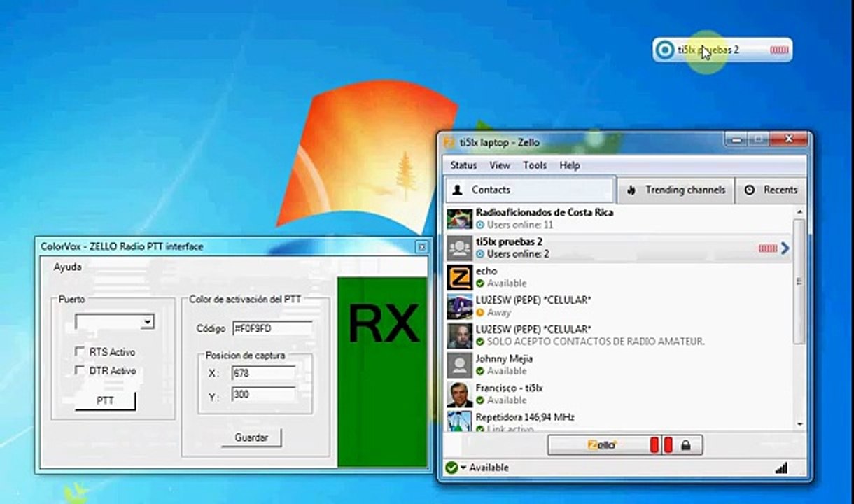Open details arrow for ti5lx pruebas 2
Screen dimensions: 854x504
point(785,248)
